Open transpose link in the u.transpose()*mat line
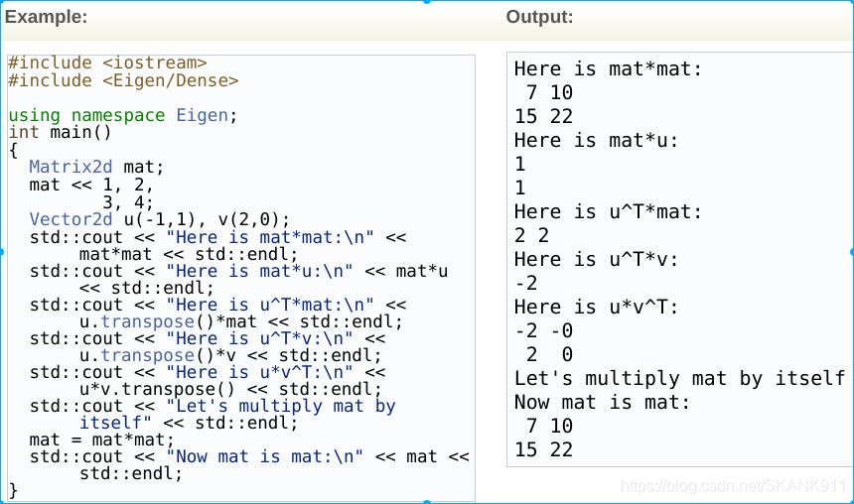Image resolution: width=854 pixels, height=504 pixels. (148, 321)
